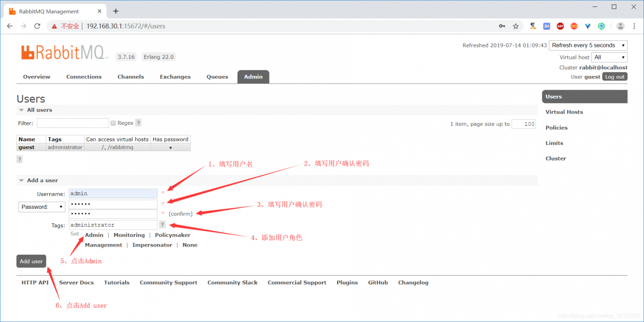Click the help question mark beside Tags field

(x=163, y=224)
